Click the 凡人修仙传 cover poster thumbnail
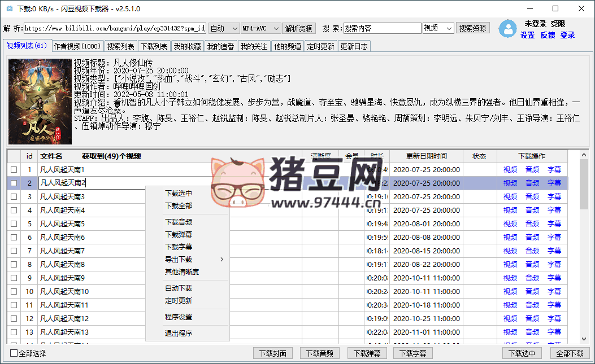595x364 pixels. click(39, 101)
